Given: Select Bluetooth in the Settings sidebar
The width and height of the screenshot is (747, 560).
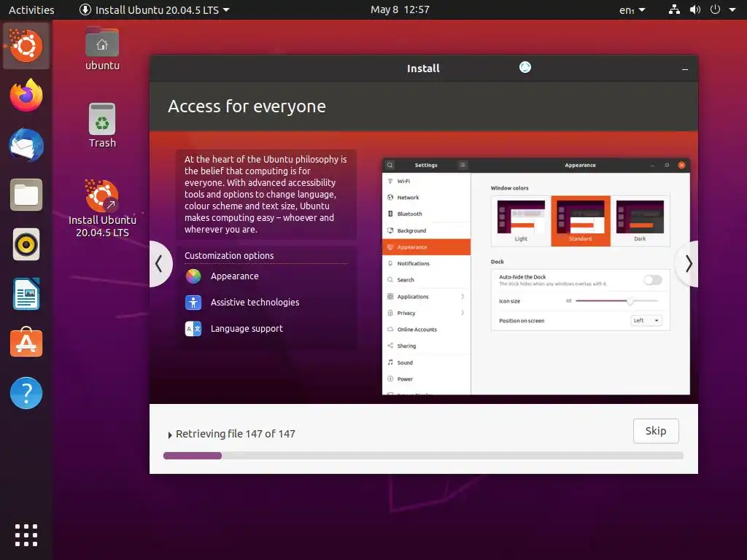Looking at the screenshot, I should (x=426, y=214).
